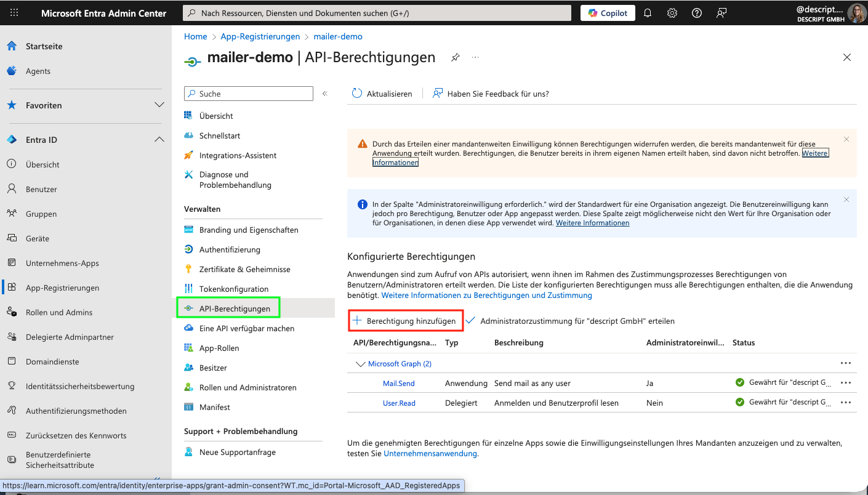Collapse the Microsoft Graph permissions group
Image resolution: width=868 pixels, height=495 pixels.
click(x=361, y=363)
